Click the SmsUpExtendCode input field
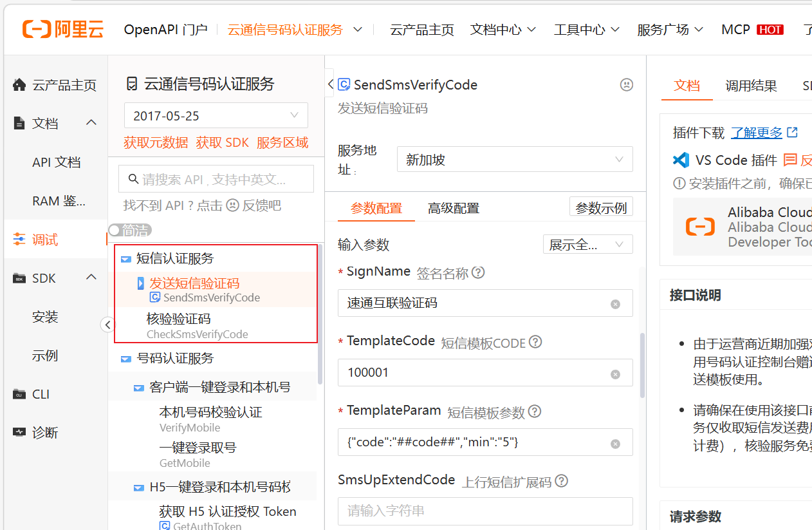812x530 pixels. click(x=485, y=511)
